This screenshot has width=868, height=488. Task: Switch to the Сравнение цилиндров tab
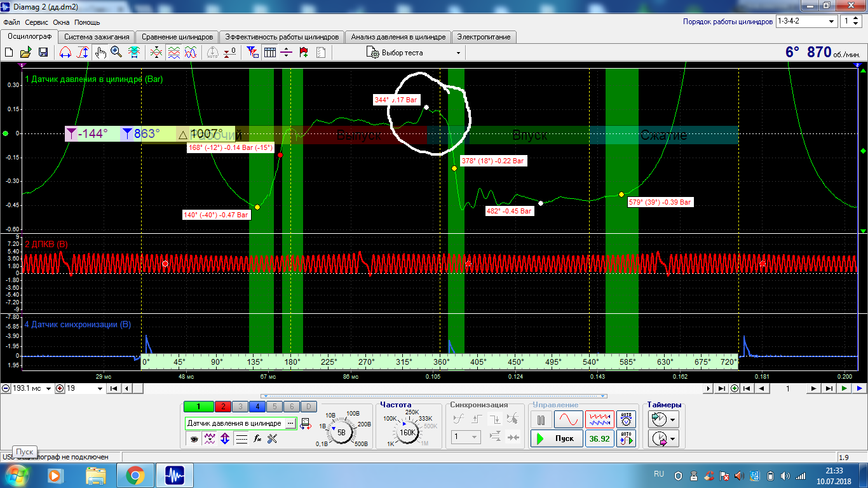(x=177, y=37)
